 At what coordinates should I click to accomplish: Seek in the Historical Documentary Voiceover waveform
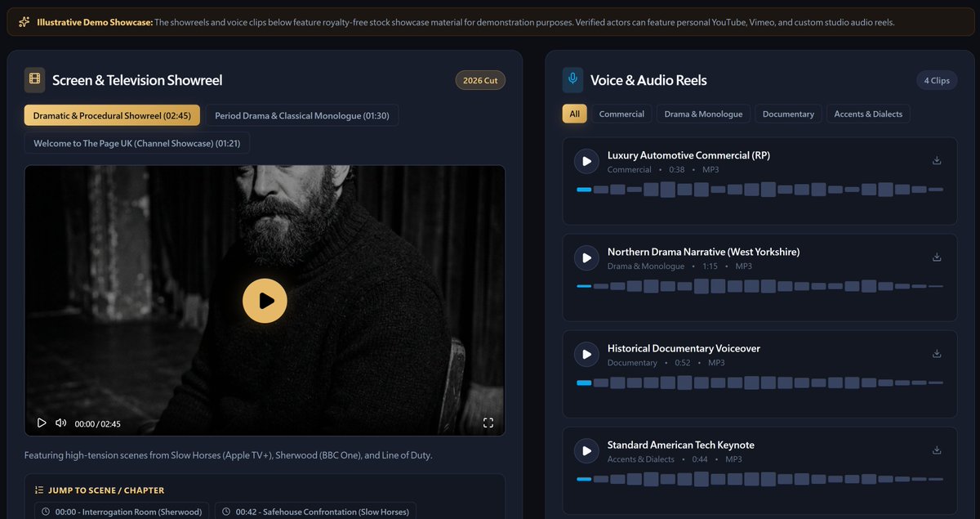point(759,383)
